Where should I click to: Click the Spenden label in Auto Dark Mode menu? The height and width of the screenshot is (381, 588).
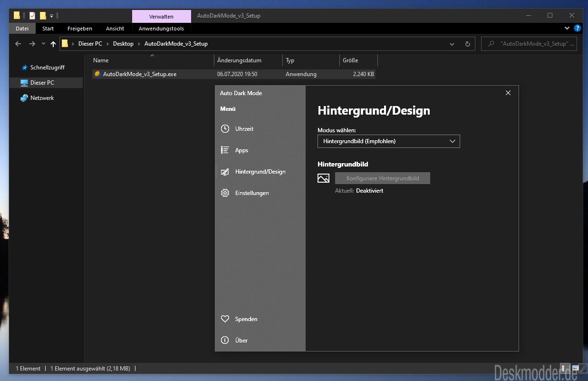click(246, 319)
